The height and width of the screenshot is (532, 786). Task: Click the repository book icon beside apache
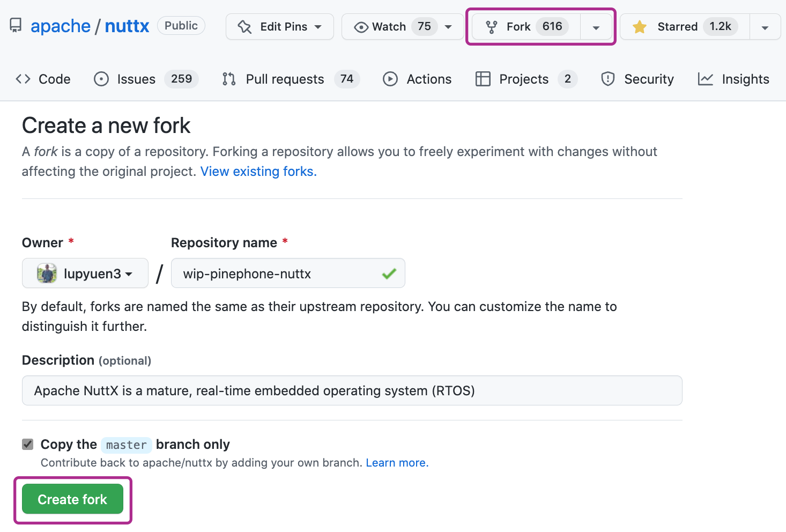(x=16, y=26)
